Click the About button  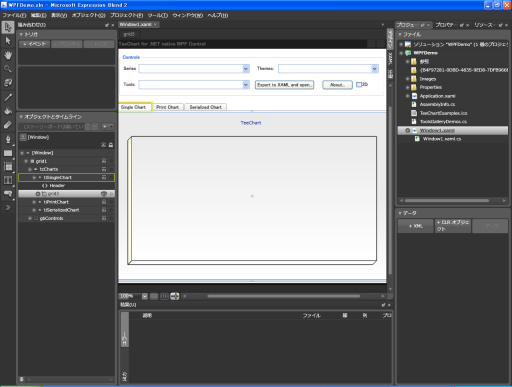coord(337,85)
